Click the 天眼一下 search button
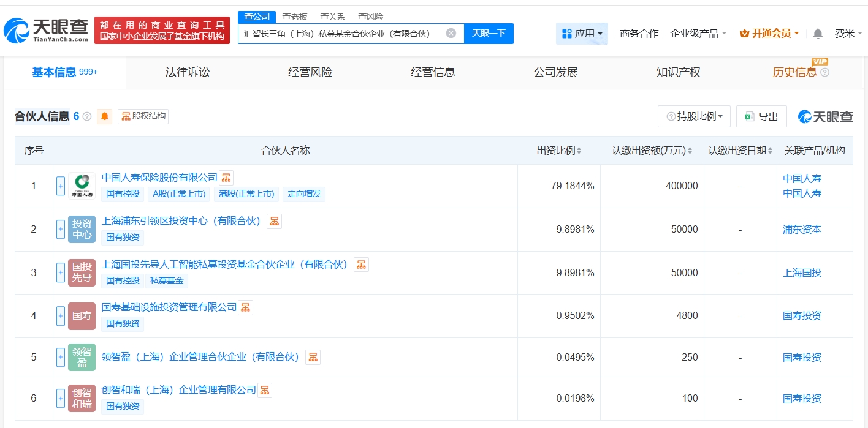Viewport: 868px width, 428px height. pyautogui.click(x=489, y=33)
